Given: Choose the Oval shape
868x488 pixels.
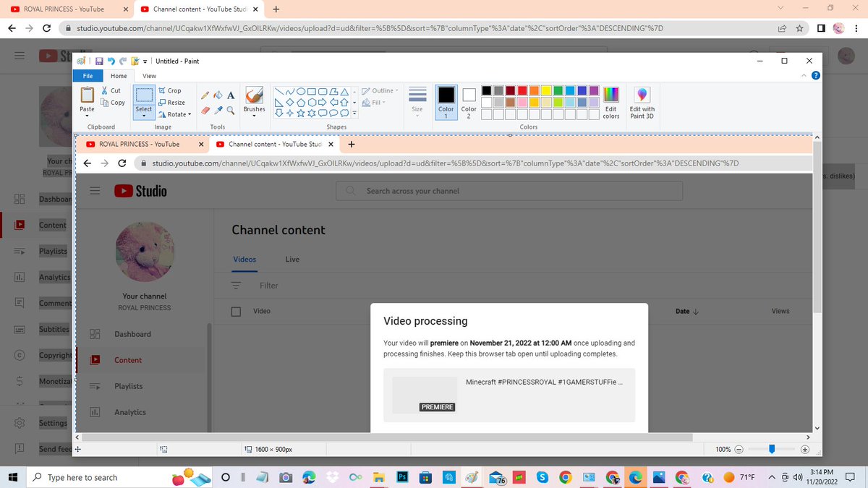Looking at the screenshot, I should click(300, 92).
